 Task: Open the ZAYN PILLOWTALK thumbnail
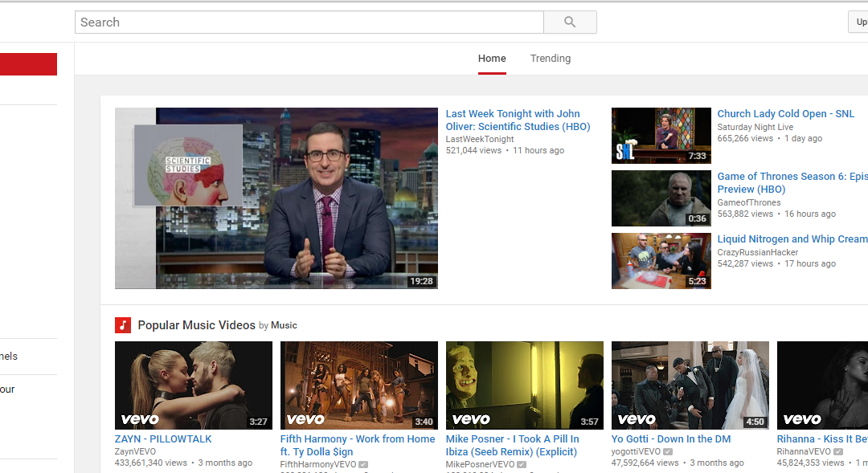click(x=193, y=385)
